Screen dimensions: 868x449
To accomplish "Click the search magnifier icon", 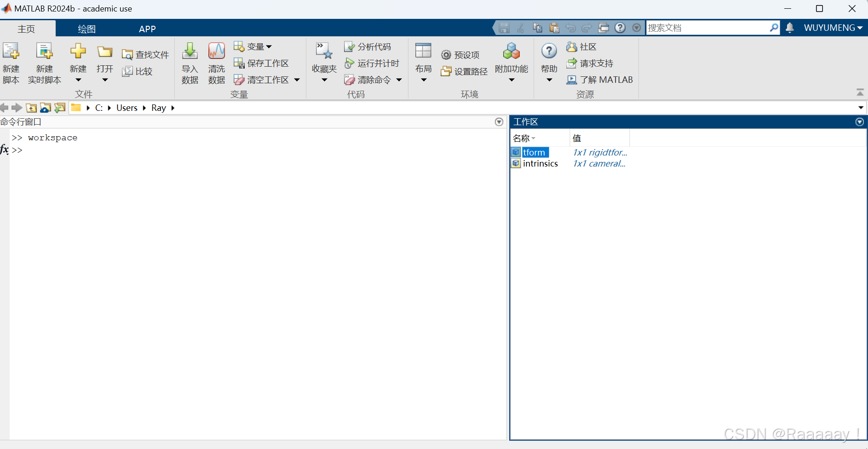I will (774, 28).
